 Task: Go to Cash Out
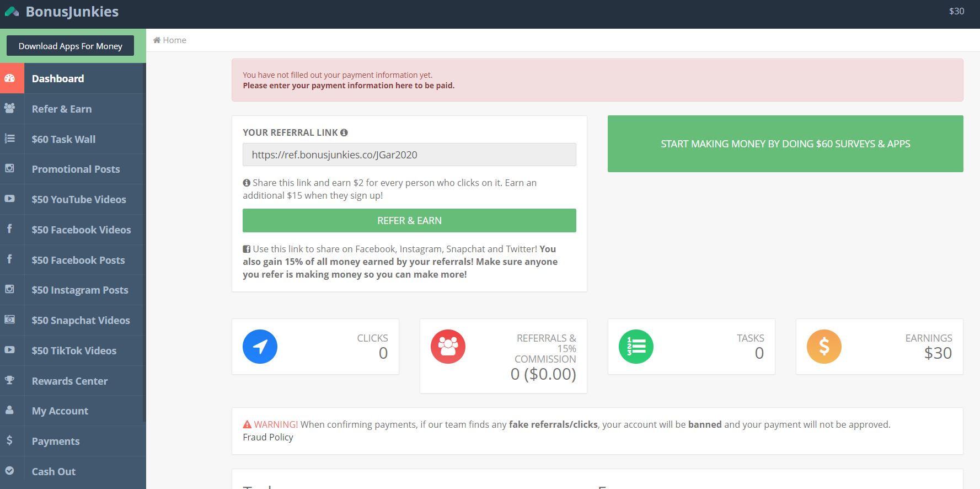73,471
